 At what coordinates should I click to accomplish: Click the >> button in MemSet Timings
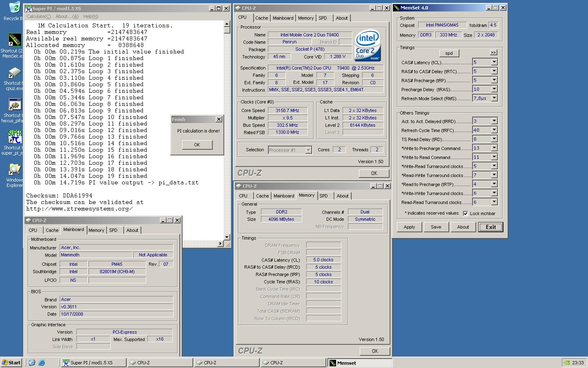(x=493, y=52)
